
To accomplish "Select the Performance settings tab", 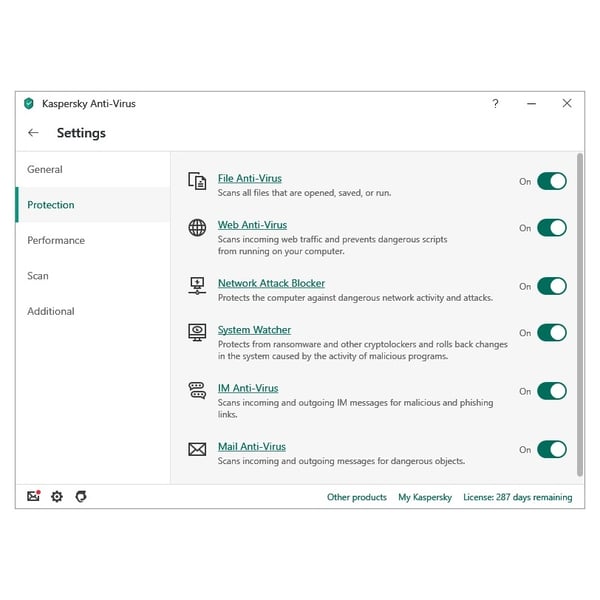I will pos(56,241).
